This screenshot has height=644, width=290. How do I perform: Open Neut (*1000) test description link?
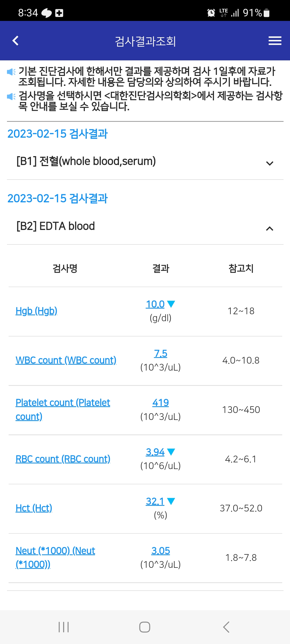pyautogui.click(x=55, y=557)
